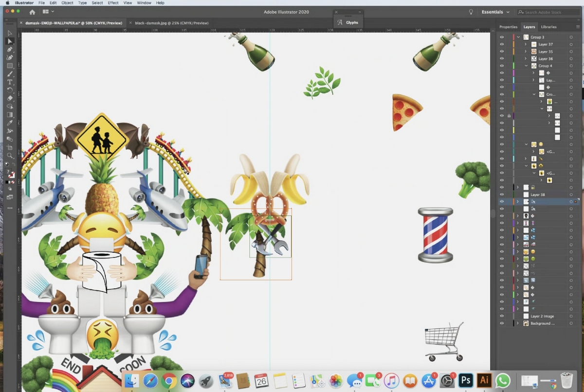
Task: Open Photoshop from the Dock
Action: click(466, 380)
